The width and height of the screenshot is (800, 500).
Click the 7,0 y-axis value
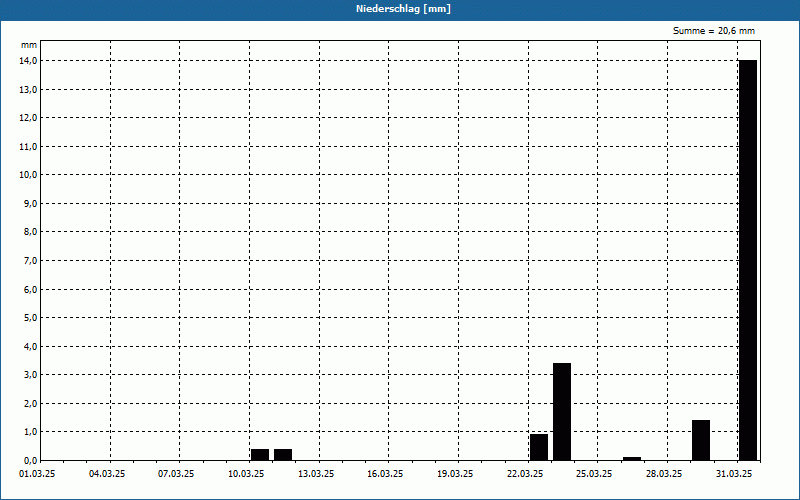tap(29, 261)
